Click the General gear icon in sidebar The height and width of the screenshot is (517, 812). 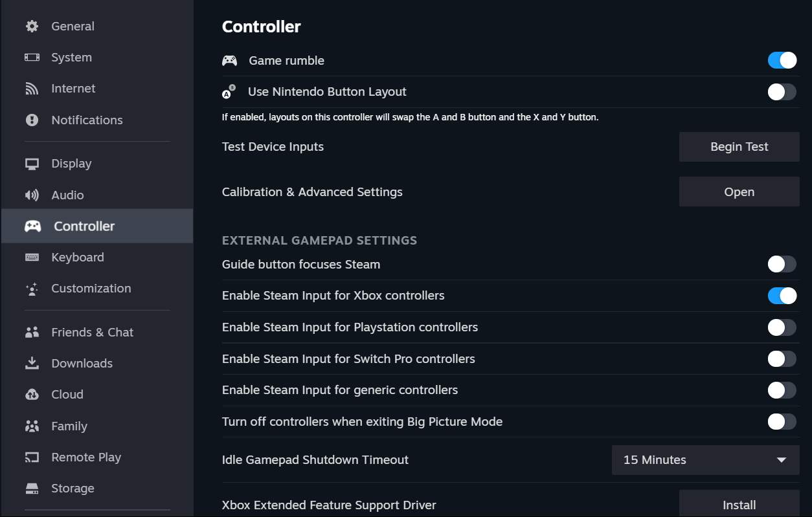coord(32,27)
